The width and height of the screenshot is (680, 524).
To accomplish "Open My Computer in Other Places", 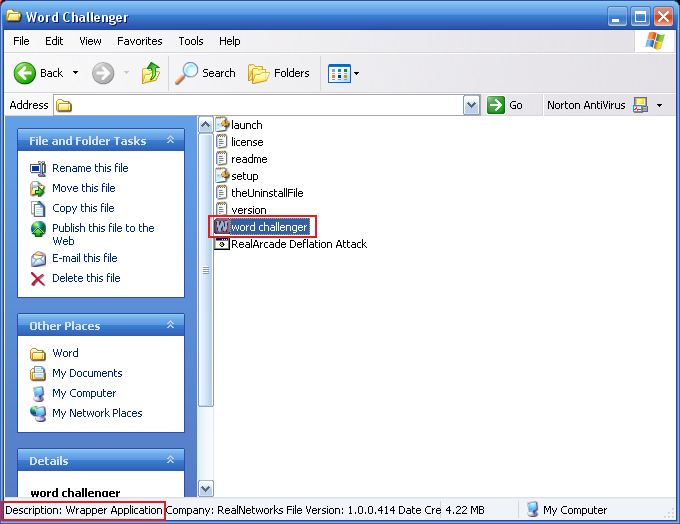I will coord(84,393).
